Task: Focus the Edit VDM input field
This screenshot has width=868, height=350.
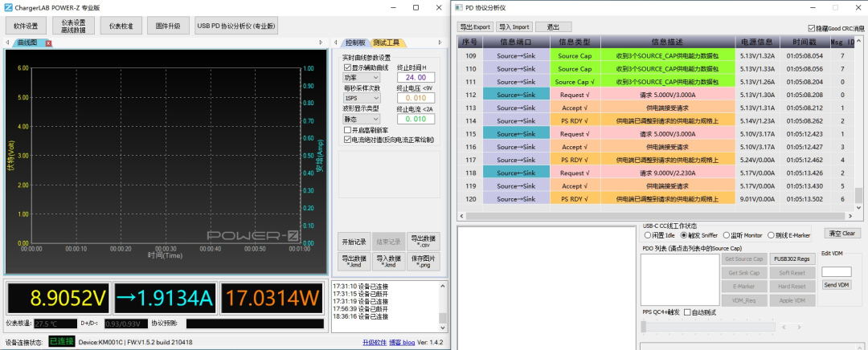Action: point(837,271)
